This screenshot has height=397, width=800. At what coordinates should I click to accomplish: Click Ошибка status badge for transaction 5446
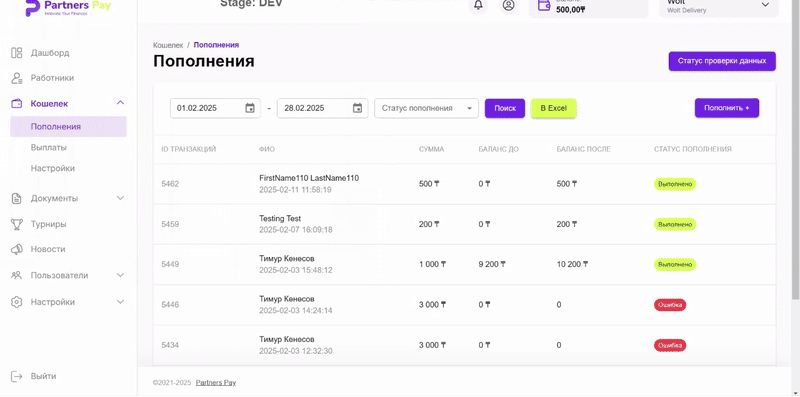670,305
